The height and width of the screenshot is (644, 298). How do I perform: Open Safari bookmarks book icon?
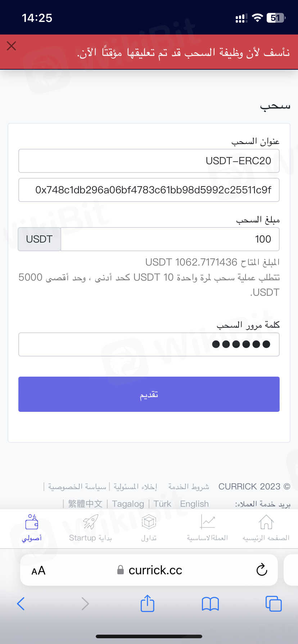[x=211, y=604]
